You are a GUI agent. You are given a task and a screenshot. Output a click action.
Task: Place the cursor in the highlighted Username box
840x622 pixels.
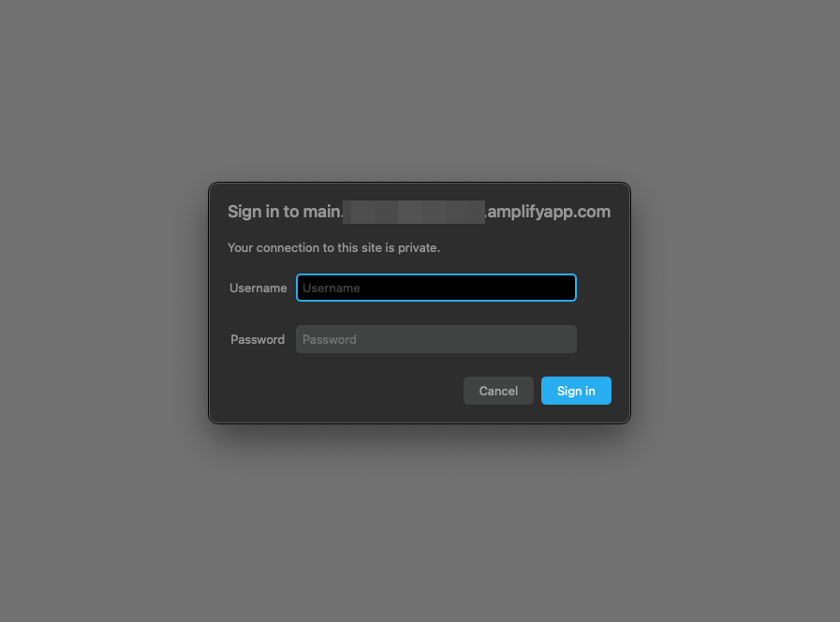pos(436,288)
